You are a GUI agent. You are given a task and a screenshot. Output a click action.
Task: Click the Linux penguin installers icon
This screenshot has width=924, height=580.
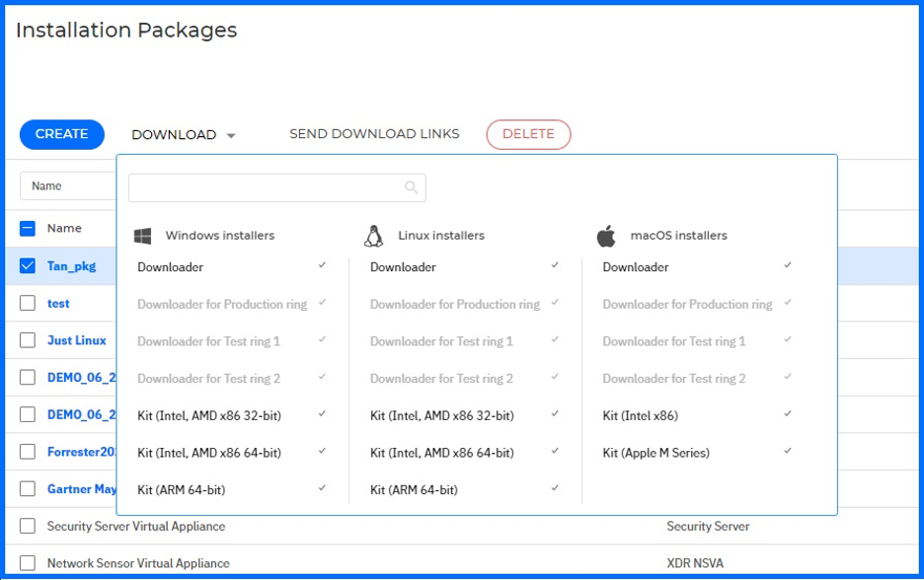pos(372,235)
